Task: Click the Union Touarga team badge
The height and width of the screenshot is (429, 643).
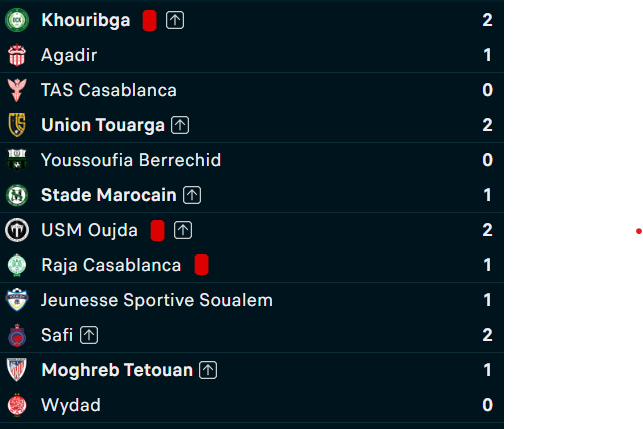Action: 17,125
